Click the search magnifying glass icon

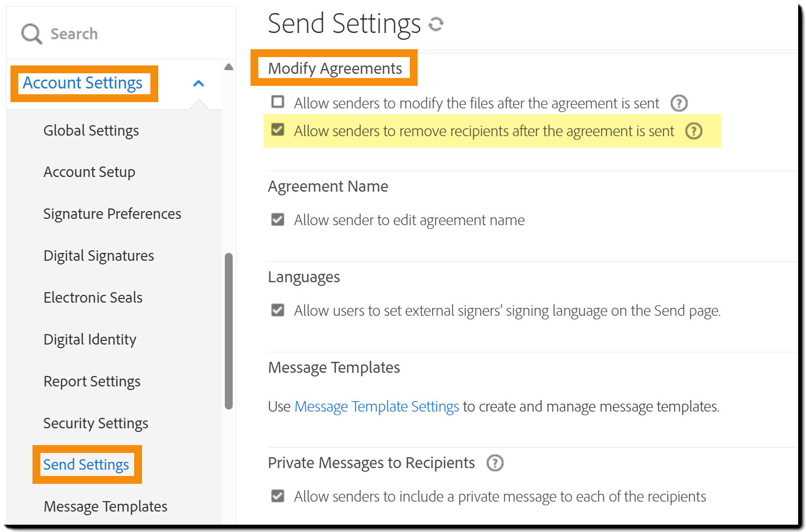click(31, 33)
